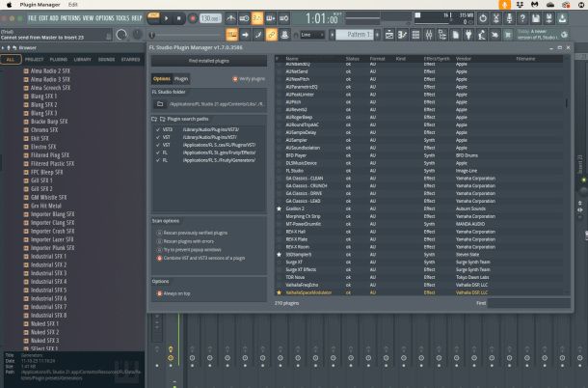The image size is (588, 388).
Task: Toggle favorite star for Graillon 2
Action: click(279, 208)
